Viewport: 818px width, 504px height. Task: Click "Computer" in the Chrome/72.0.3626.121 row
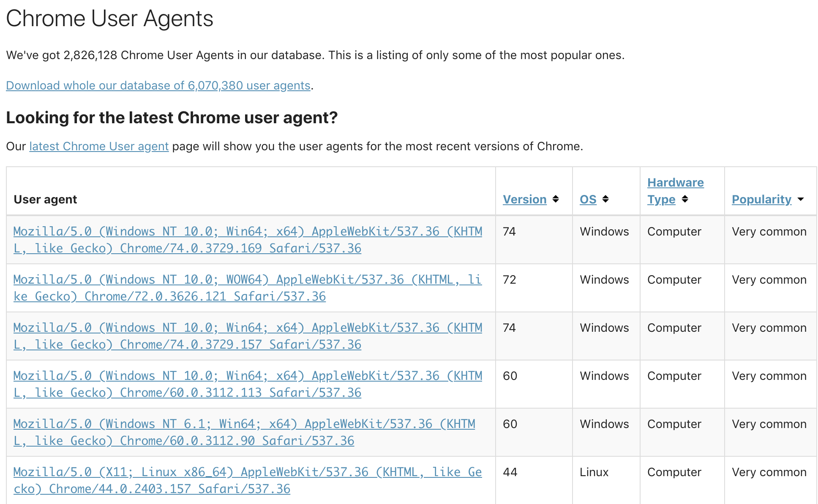[x=674, y=280]
